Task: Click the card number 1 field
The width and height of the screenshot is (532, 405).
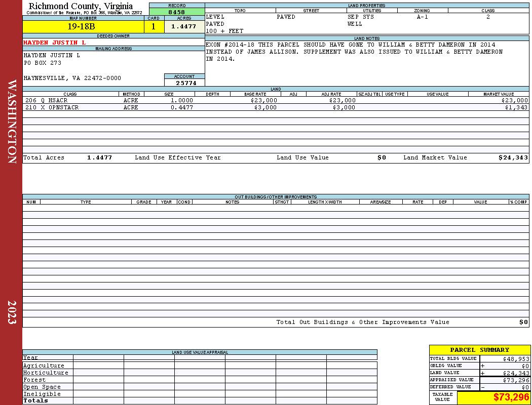Action: [154, 26]
